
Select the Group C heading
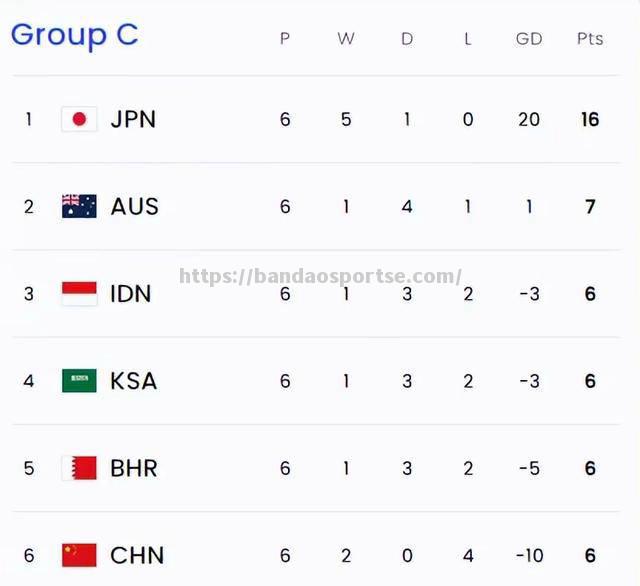click(x=75, y=36)
